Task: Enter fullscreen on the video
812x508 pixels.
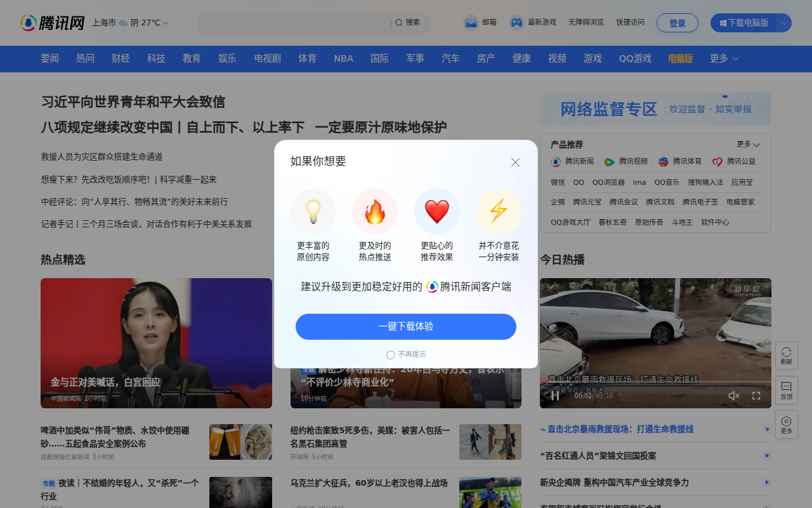Action: click(756, 396)
